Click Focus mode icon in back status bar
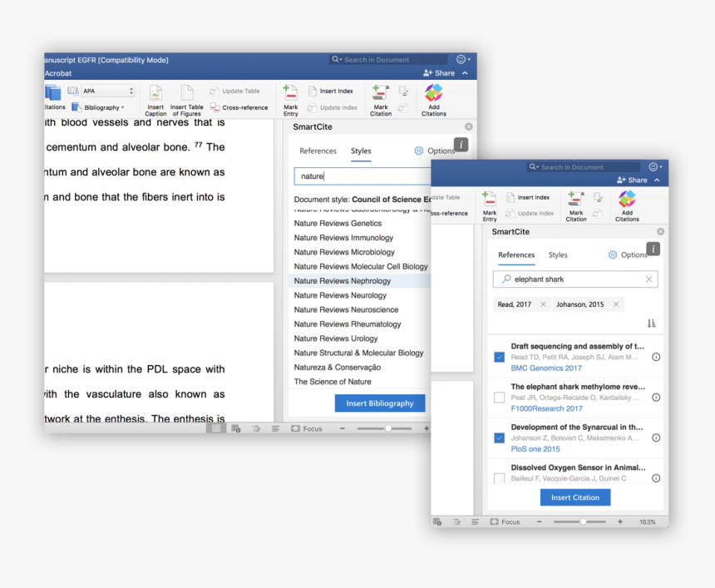Image resolution: width=715 pixels, height=588 pixels. click(x=295, y=428)
